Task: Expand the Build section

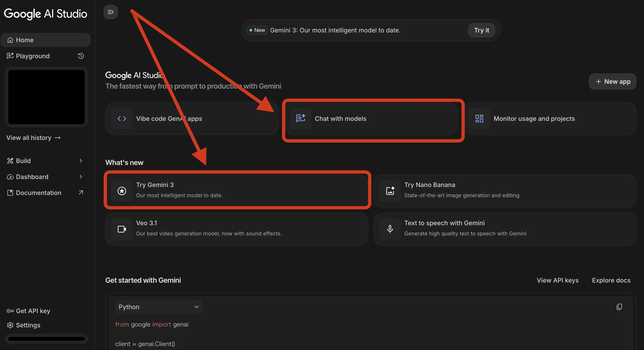Action: (80, 161)
